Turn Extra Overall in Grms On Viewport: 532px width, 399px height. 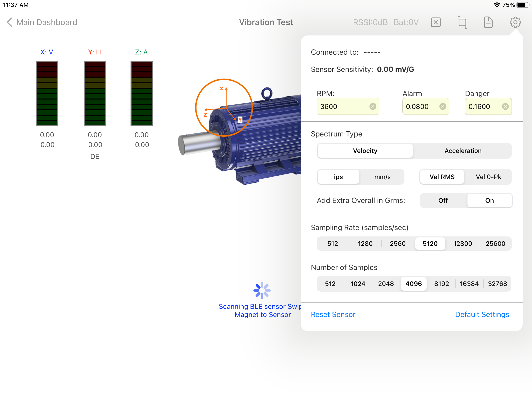(489, 200)
